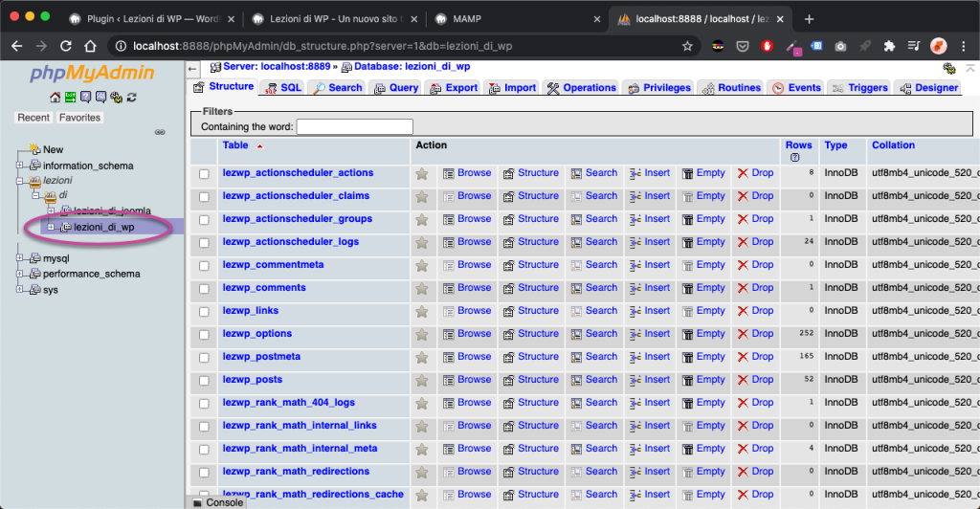
Task: Open a new browser tab
Action: click(x=809, y=19)
